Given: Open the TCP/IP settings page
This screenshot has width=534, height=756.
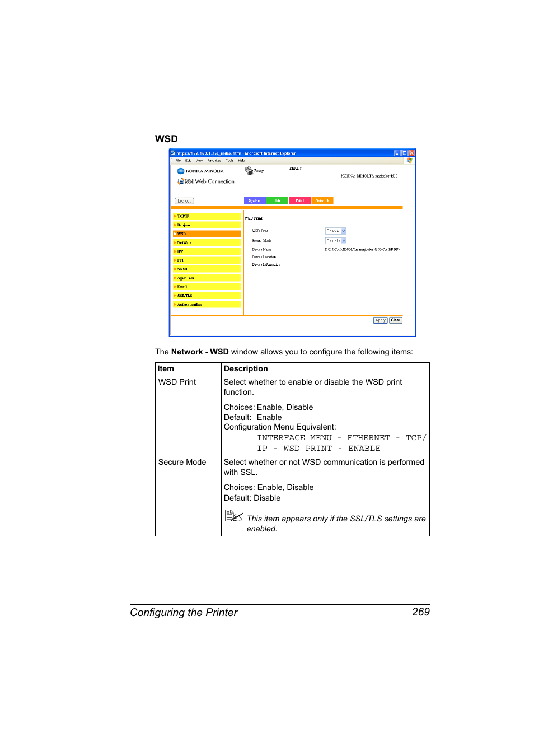Looking at the screenshot, I should pos(207,216).
